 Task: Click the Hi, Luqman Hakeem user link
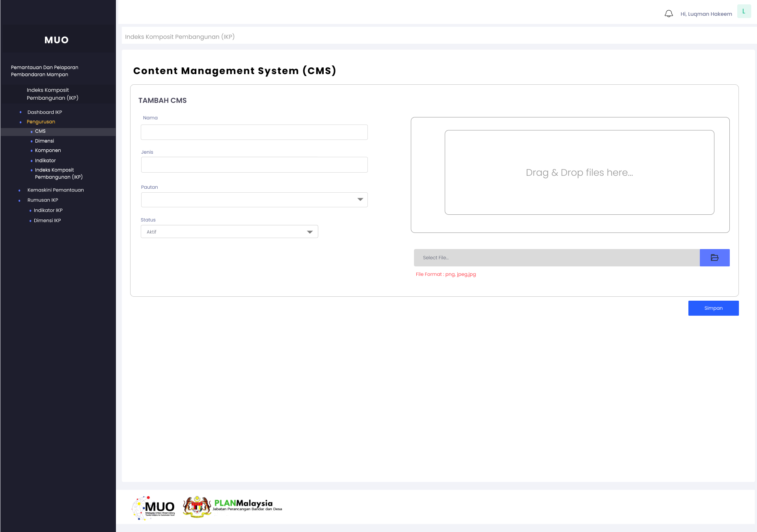706,14
